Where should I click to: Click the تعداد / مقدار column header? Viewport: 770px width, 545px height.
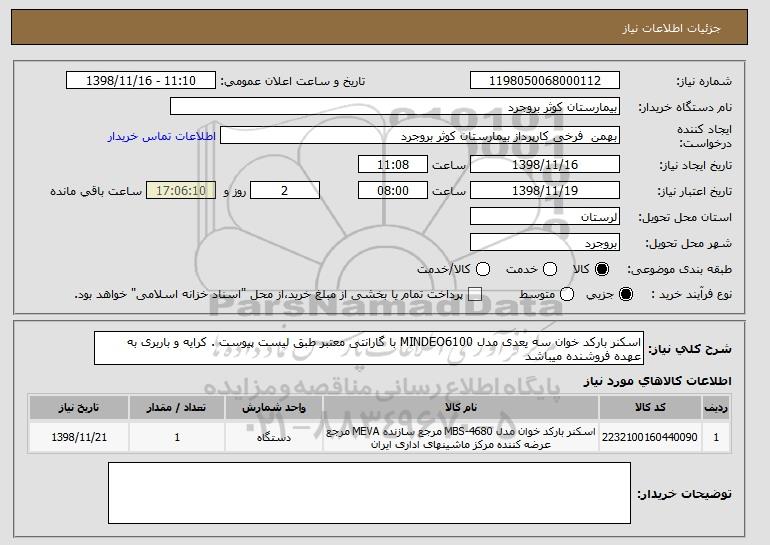177,408
